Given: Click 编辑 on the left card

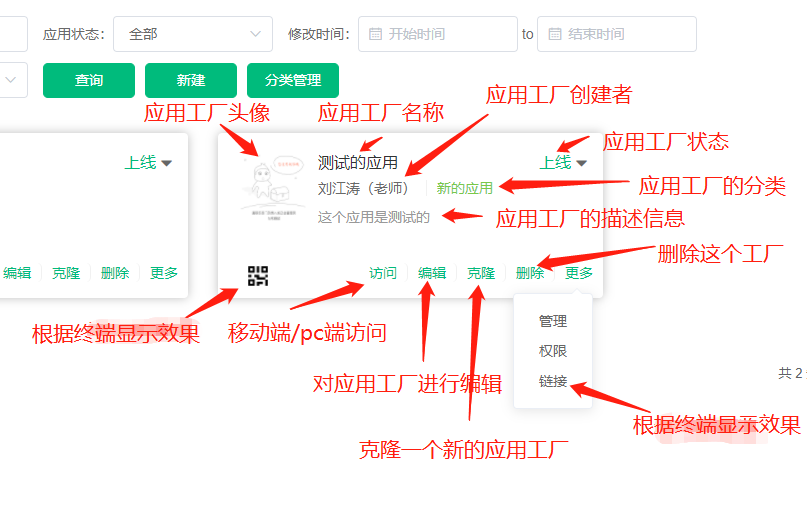Looking at the screenshot, I should pos(17,273).
